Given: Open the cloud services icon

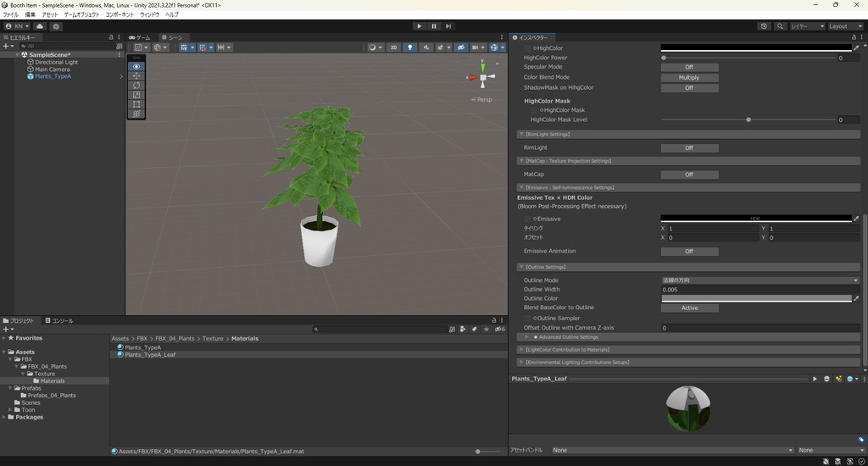Looking at the screenshot, I should coord(40,26).
